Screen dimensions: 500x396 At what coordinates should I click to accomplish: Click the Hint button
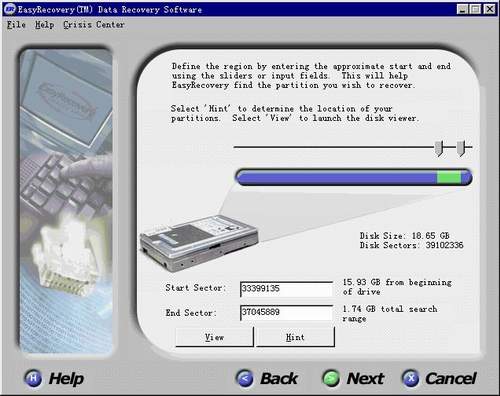[295, 337]
